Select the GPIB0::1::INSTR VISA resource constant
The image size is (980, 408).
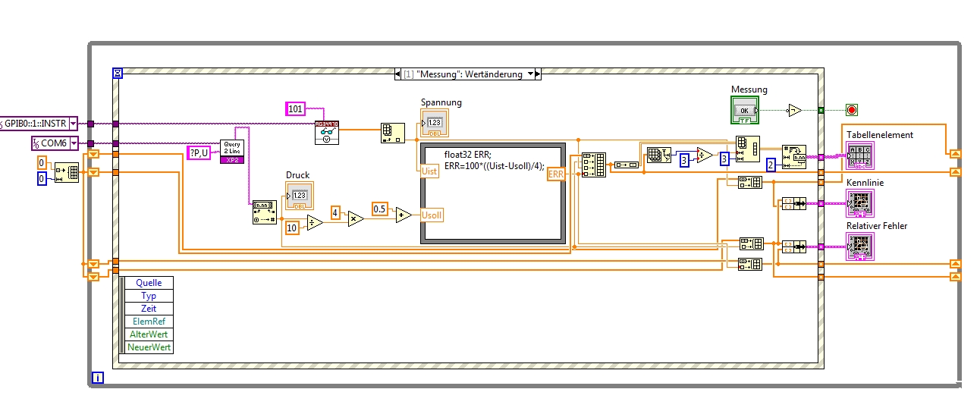(39, 123)
